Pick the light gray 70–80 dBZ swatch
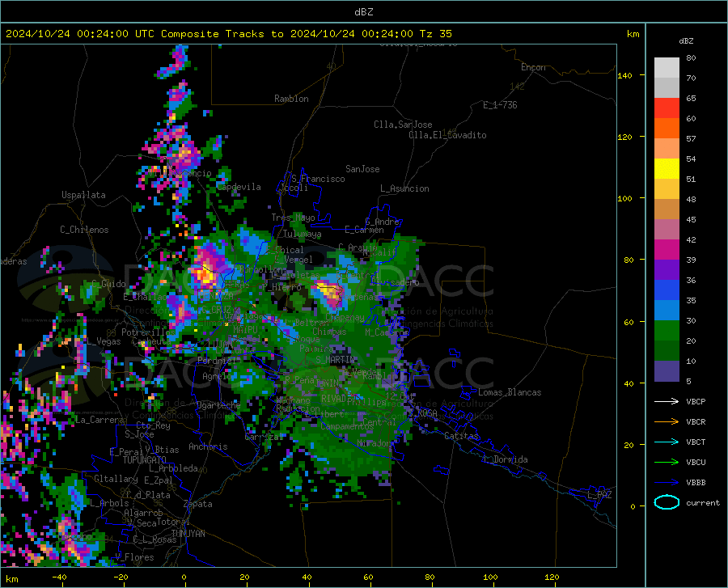 click(667, 68)
